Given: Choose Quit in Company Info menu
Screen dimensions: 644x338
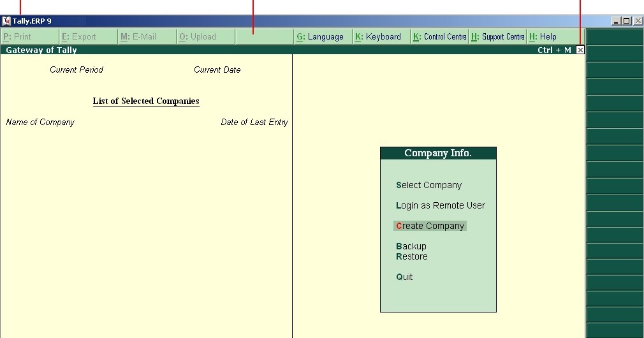Looking at the screenshot, I should (404, 277).
